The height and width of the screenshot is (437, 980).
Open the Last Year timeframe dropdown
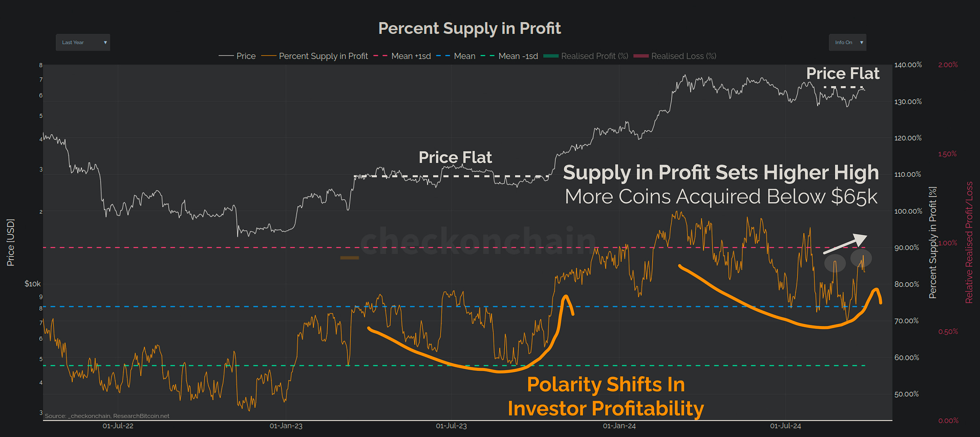click(x=82, y=42)
